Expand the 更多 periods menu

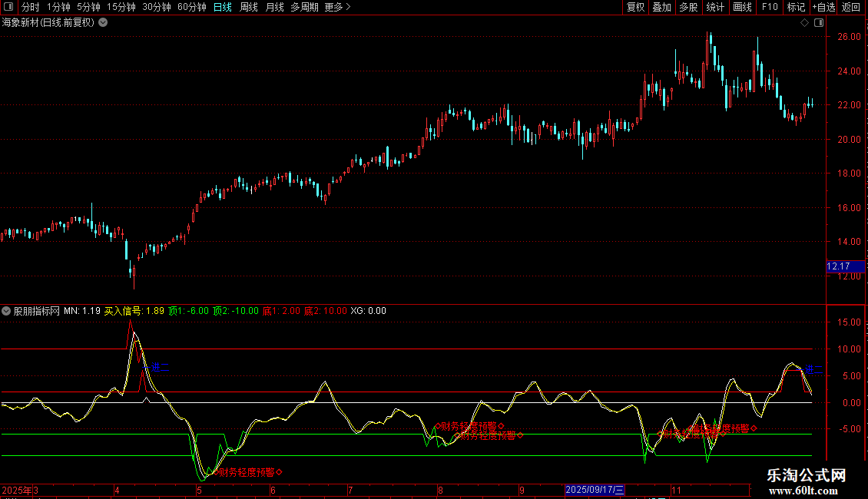tap(337, 7)
